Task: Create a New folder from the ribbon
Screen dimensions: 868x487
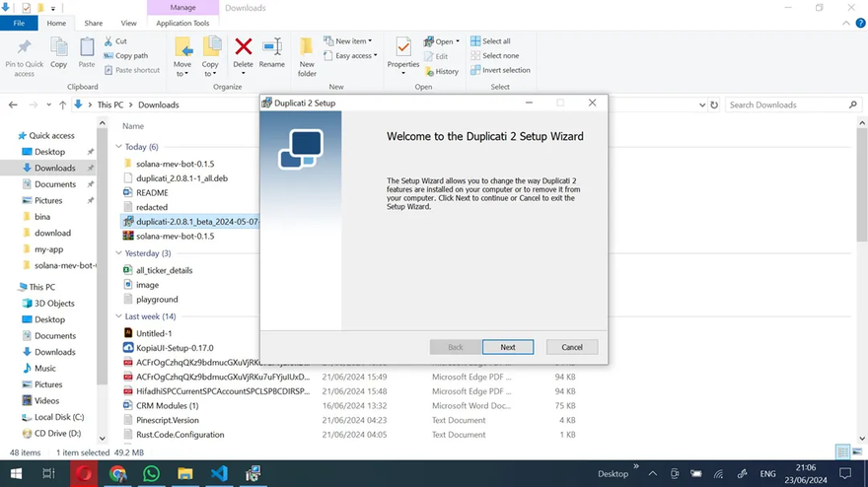Action: (x=307, y=55)
